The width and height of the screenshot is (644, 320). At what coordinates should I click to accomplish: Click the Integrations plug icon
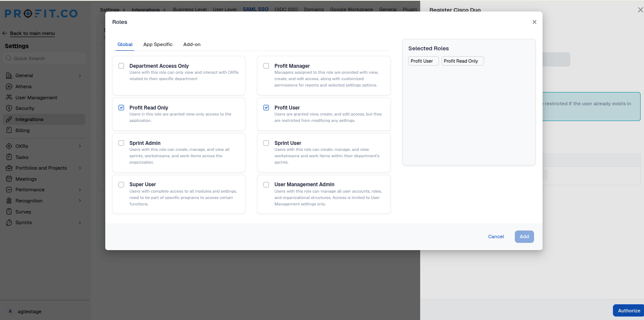coord(9,119)
